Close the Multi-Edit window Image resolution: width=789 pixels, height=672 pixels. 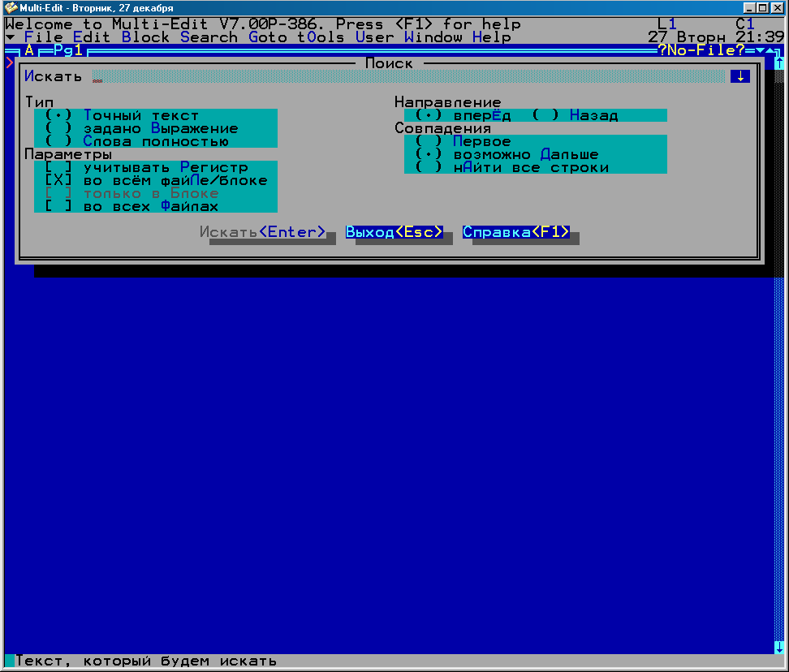point(777,8)
